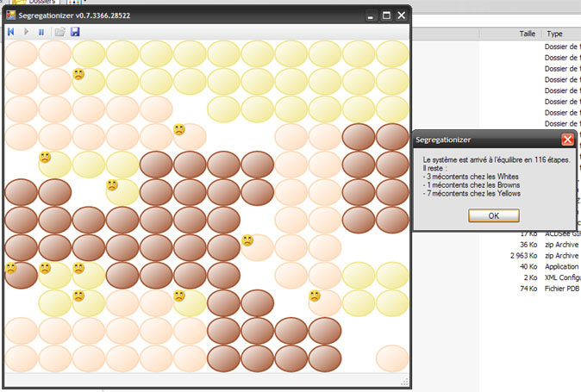Close the Segregationizer main window
581x392 pixels.
pos(402,16)
